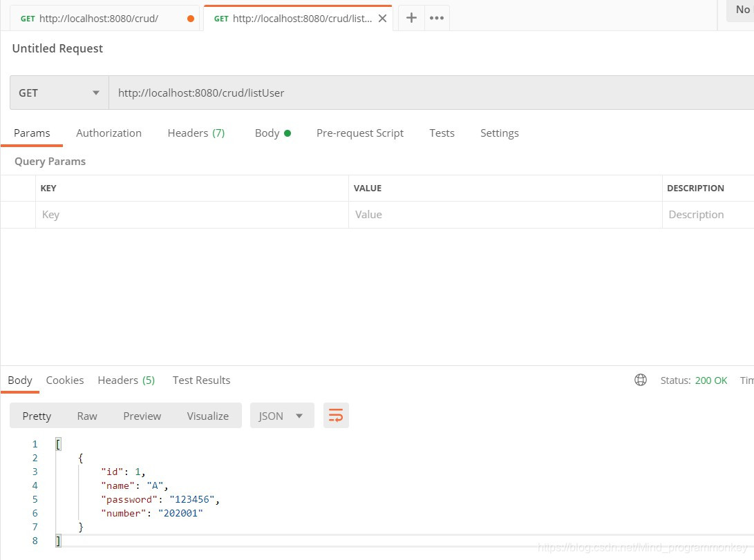The image size is (754, 560).
Task: Click the VALUE column header
Action: 368,189
